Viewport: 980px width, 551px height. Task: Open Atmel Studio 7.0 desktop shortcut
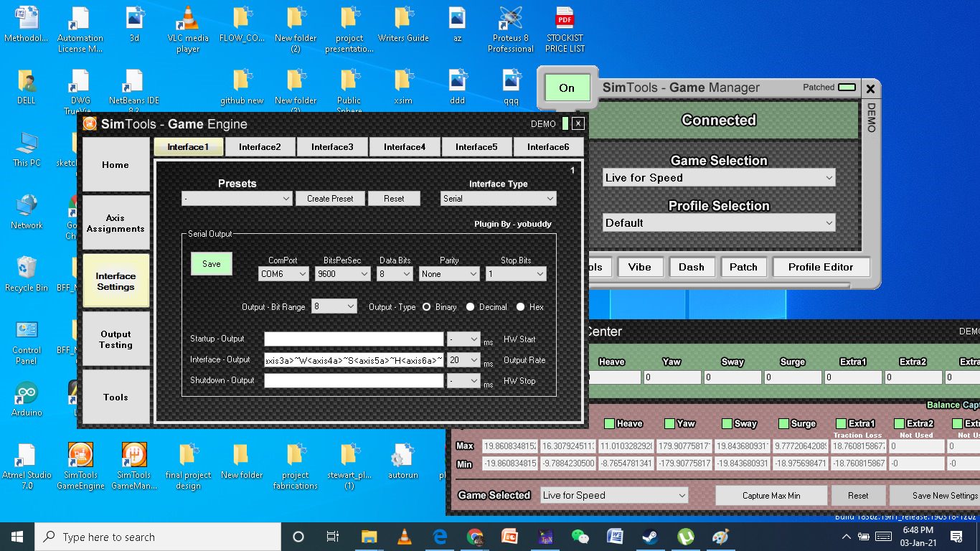[x=27, y=466]
